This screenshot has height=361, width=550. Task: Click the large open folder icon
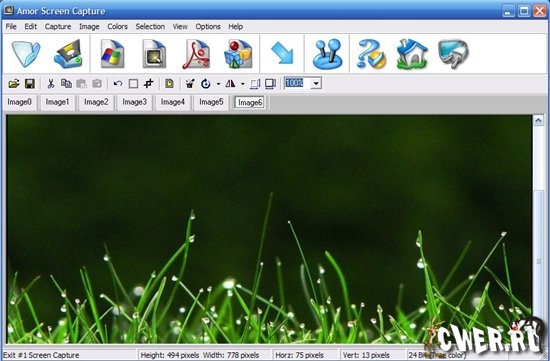coord(26,54)
